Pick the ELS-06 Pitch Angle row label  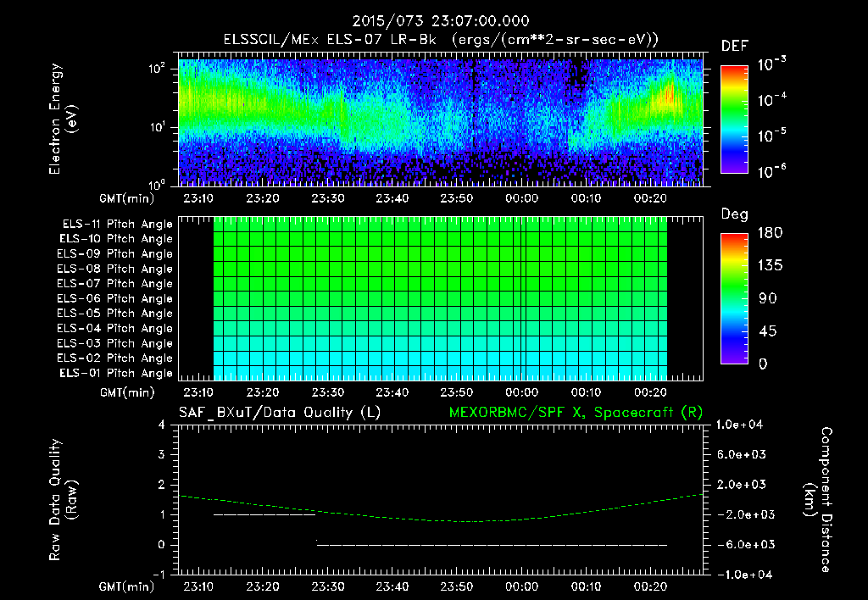pyautogui.click(x=115, y=298)
